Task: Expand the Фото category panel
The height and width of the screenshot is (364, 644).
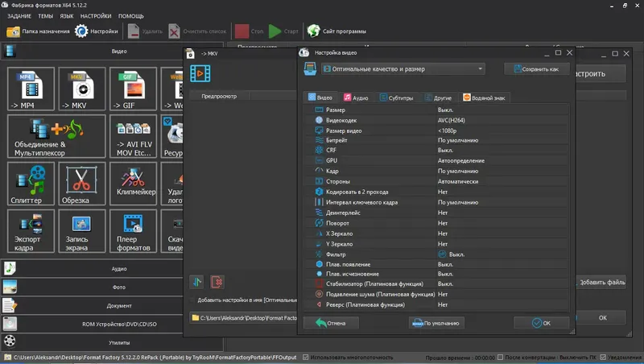Action: [93, 287]
